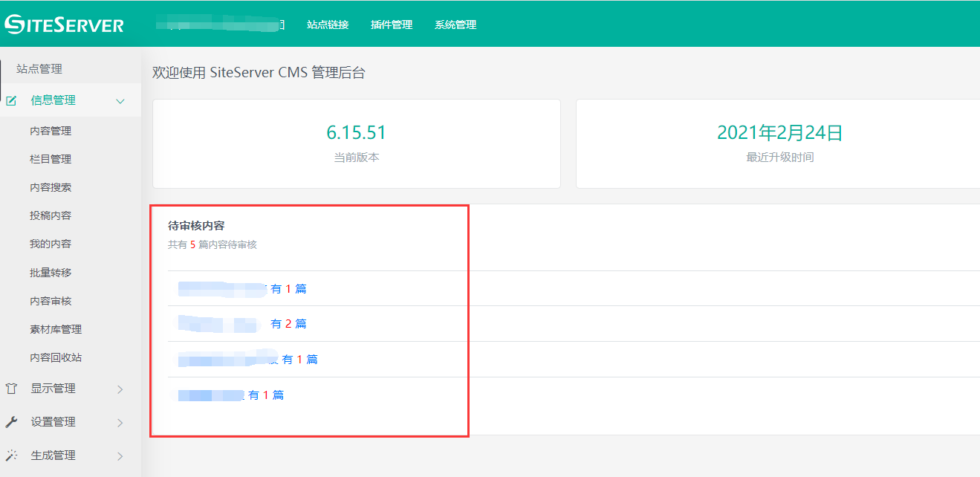Open last pending link 有 1 篇
Image resolution: width=980 pixels, height=477 pixels.
coord(266,395)
